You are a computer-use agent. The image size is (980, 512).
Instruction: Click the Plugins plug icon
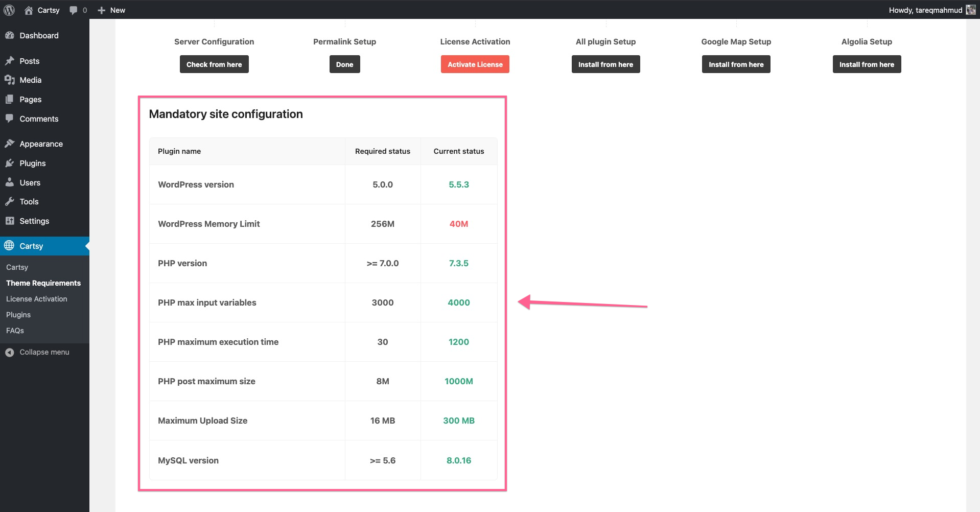pyautogui.click(x=9, y=163)
